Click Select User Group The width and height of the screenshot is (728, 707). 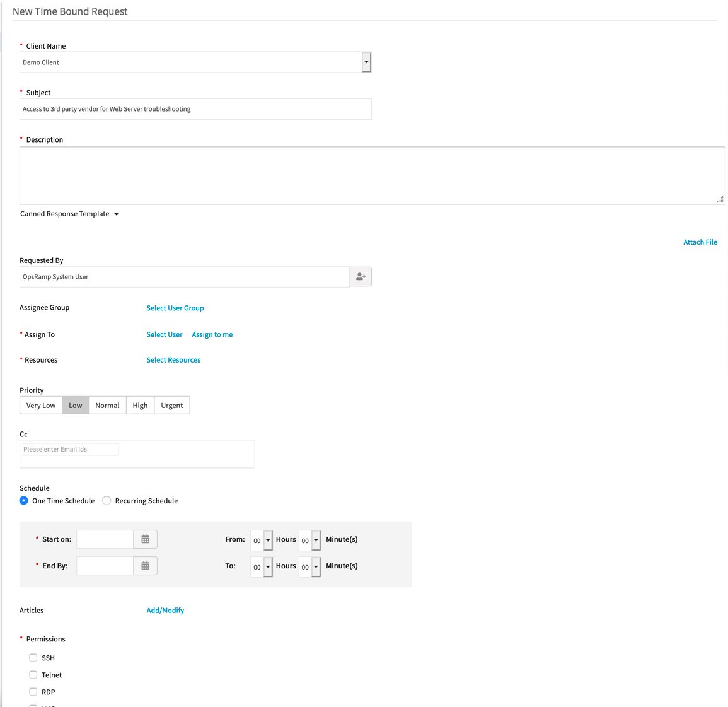[x=175, y=308]
